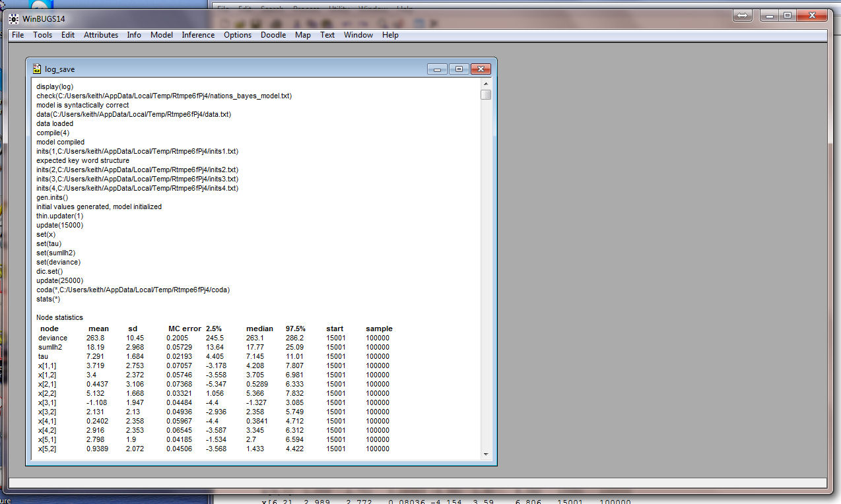
Task: Maximize the log_save child window
Action: point(459,69)
